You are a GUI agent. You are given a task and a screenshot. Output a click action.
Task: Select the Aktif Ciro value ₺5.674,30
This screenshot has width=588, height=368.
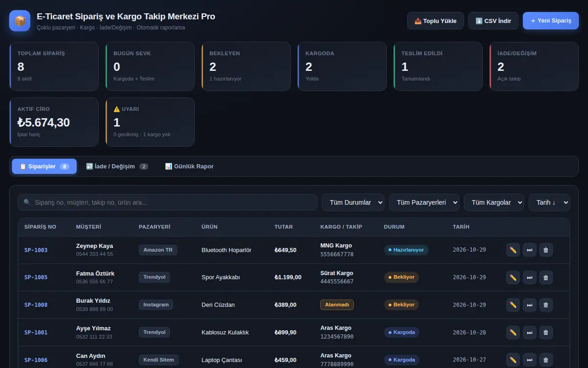pos(44,122)
